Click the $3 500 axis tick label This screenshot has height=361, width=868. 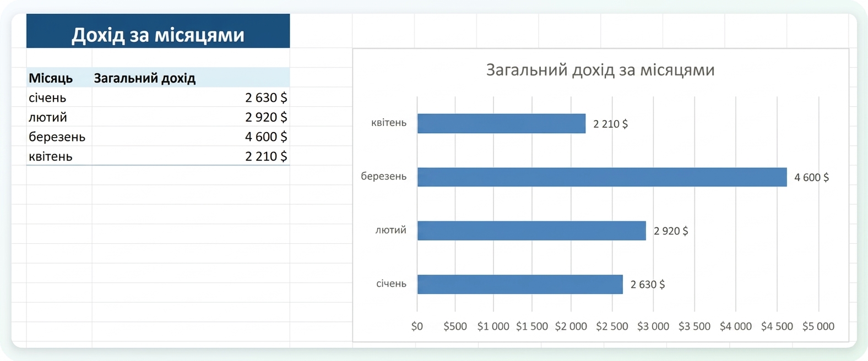(695, 326)
